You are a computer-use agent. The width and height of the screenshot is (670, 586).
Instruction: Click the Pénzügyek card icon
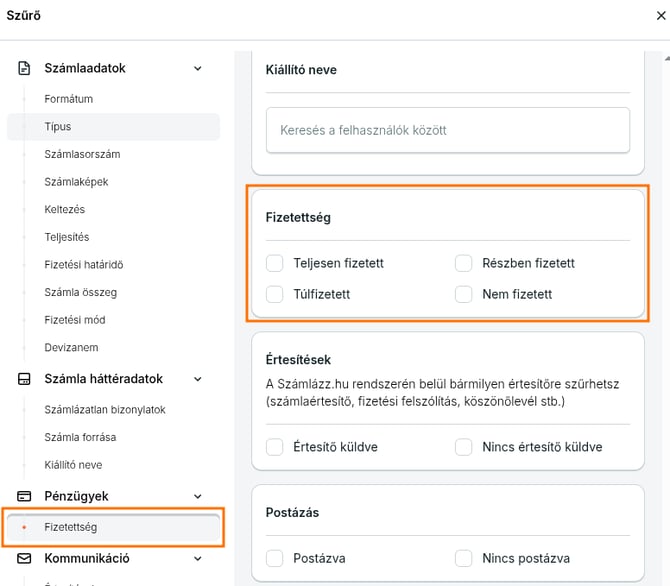pos(25,496)
